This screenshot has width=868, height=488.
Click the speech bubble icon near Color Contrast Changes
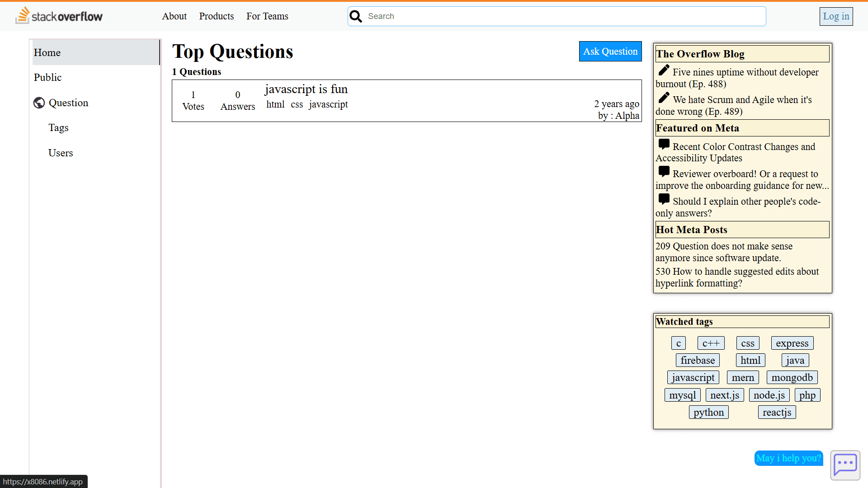664,144
